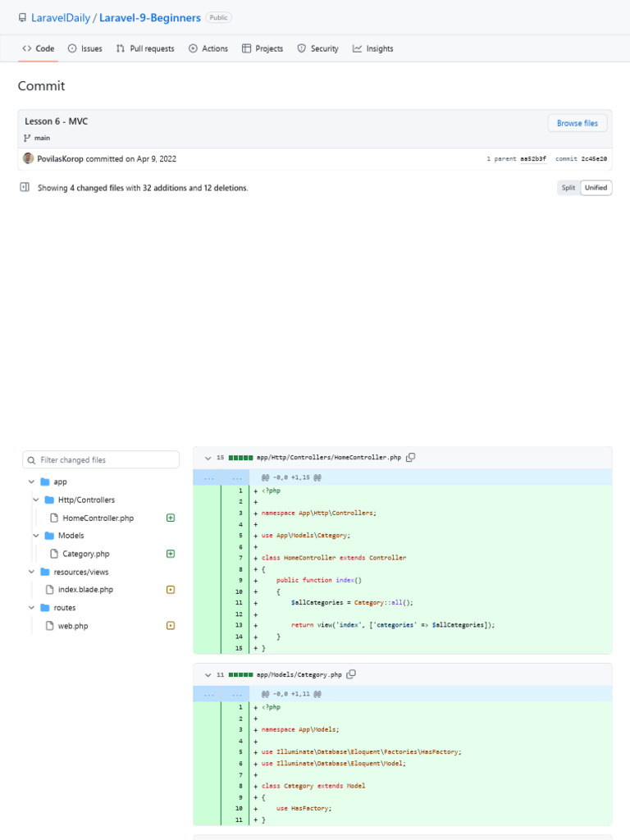This screenshot has width=630, height=840.
Task: Click the modified badge next to index.blade.php
Action: pos(171,589)
